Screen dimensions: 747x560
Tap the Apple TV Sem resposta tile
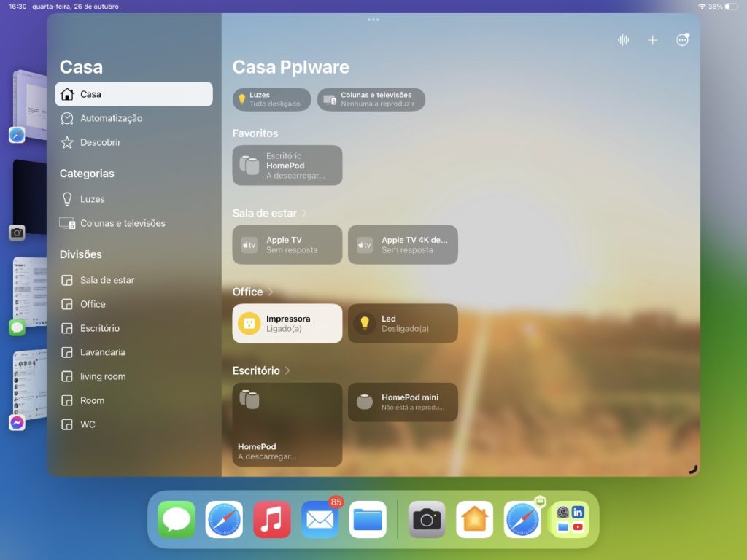click(x=287, y=245)
